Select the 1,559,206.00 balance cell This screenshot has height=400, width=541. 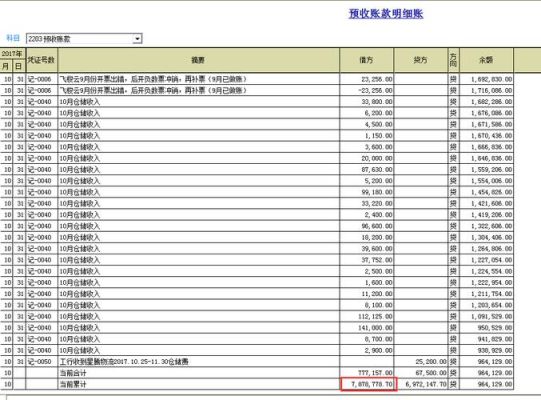(x=486, y=169)
